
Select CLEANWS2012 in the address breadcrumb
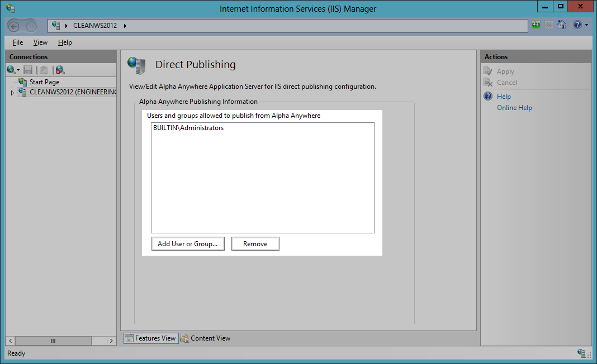tap(95, 26)
